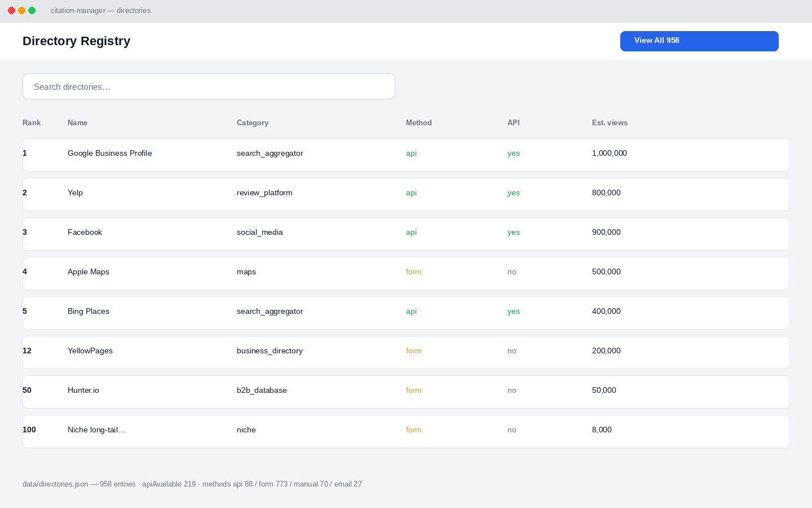
Task: Click the Rank column header
Action: point(32,122)
